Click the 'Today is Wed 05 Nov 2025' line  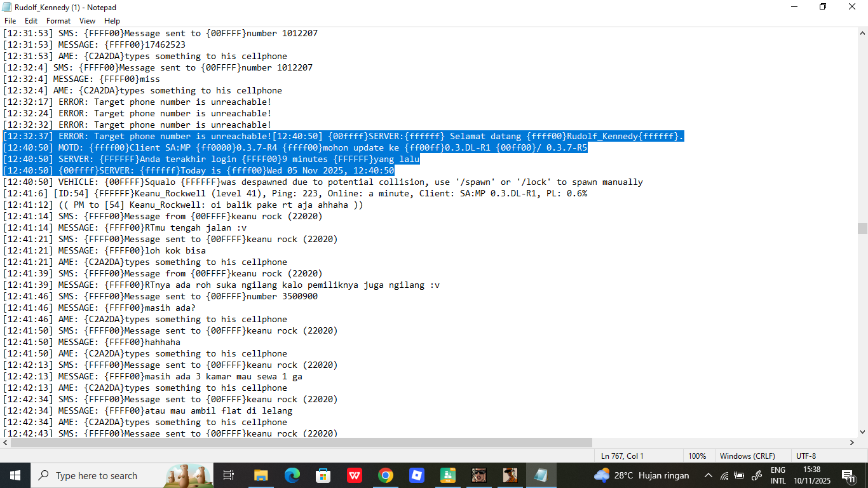[198, 170]
